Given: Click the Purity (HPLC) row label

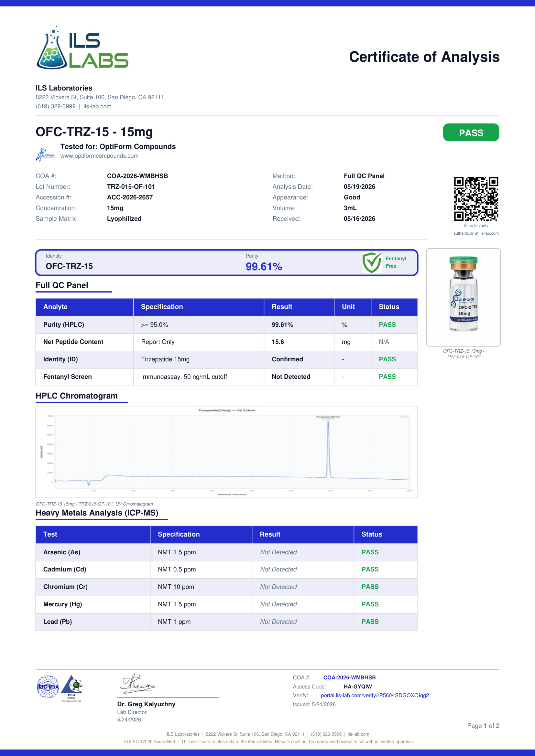Looking at the screenshot, I should point(64,325).
